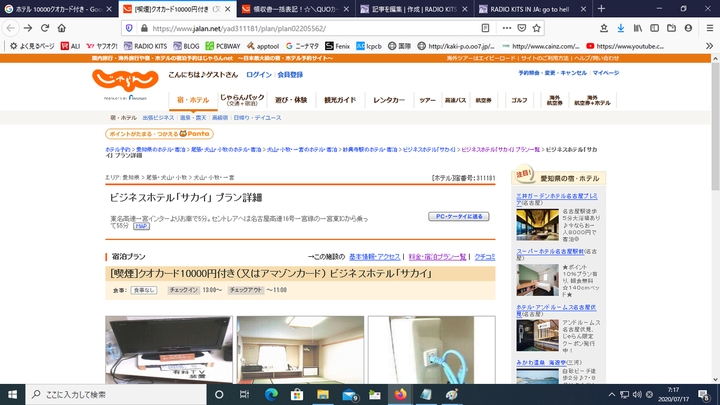Open File Explorer from taskbar
Screen dimensions: 720x405
pos(323,394)
